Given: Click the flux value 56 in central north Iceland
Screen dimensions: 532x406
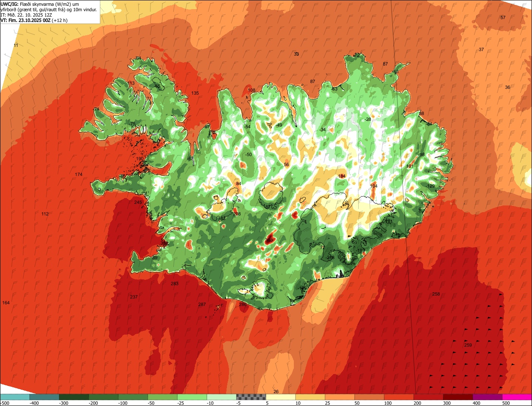Looking at the screenshot, I should (x=286, y=165).
